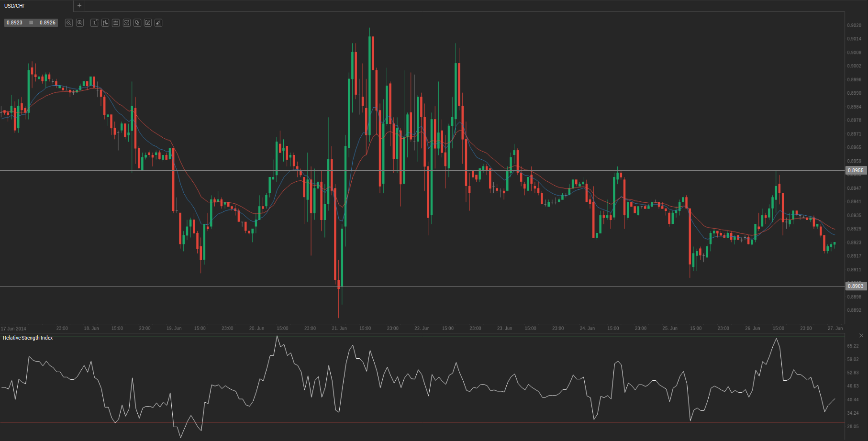Click the 46.63 RSI axis value
868x441 pixels.
point(853,386)
